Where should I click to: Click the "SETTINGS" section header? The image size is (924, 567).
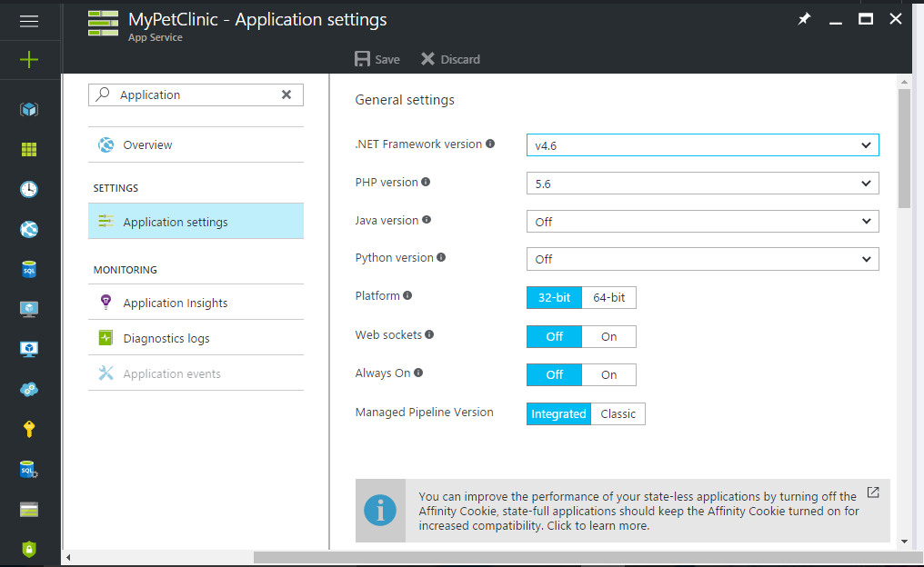115,188
